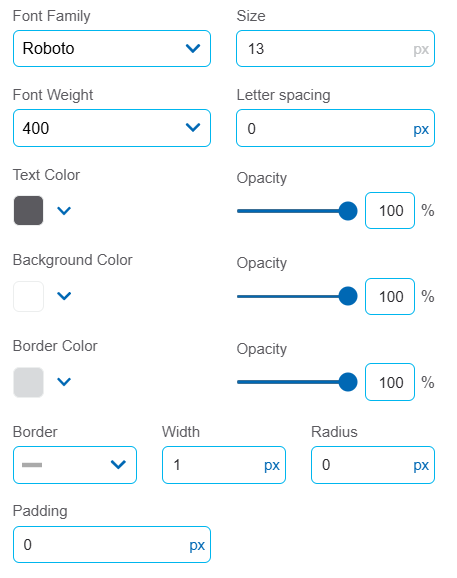Open the Font Weight dropdown showing 400
Screen dimensions: 457x578
112,128
